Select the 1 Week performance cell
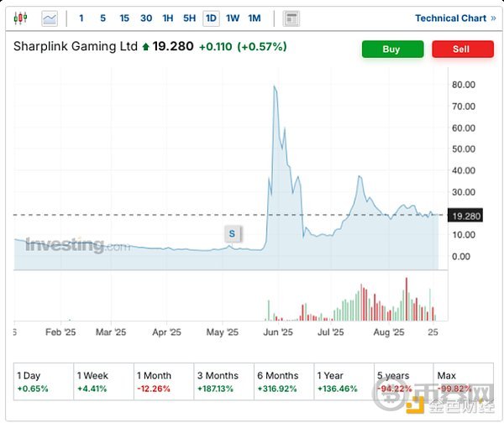Viewport: 504px width, 423px height. pos(103,382)
